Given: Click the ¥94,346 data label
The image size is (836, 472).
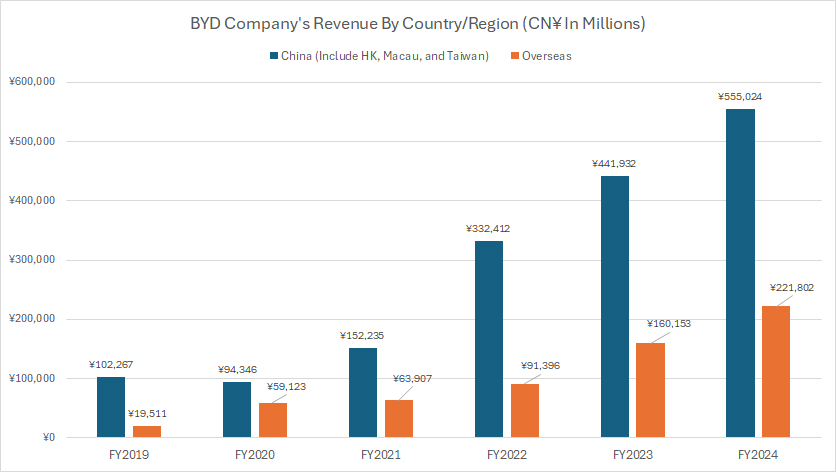Looking at the screenshot, I should 237,370.
